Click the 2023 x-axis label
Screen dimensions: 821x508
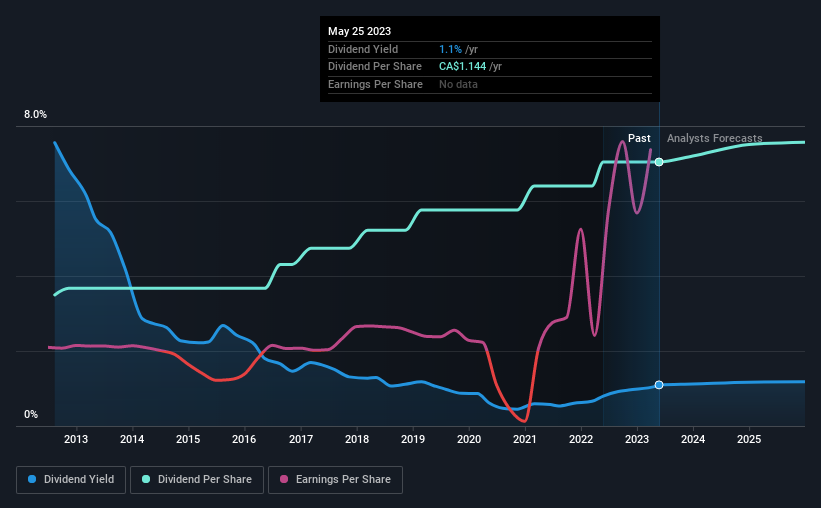pyautogui.click(x=637, y=439)
